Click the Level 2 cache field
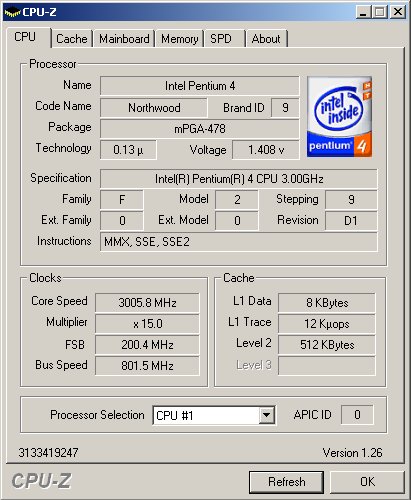 327,345
